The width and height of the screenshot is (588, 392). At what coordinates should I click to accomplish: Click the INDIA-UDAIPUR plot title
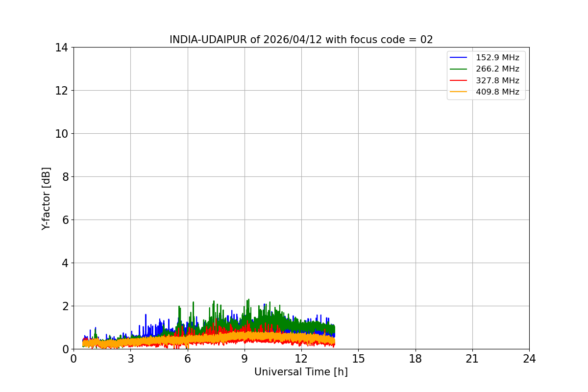(301, 40)
